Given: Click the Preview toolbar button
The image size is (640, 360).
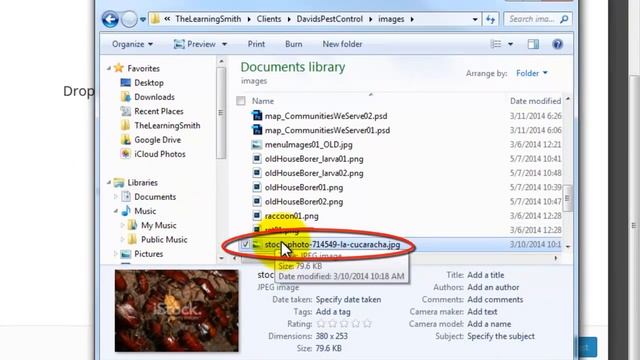Looking at the screenshot, I should [195, 44].
